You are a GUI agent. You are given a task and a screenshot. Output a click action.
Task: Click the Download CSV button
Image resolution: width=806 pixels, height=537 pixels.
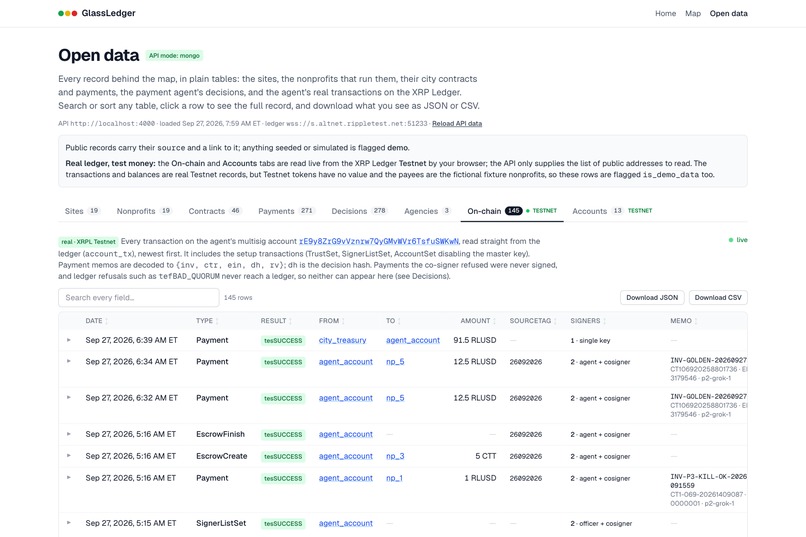tap(718, 298)
